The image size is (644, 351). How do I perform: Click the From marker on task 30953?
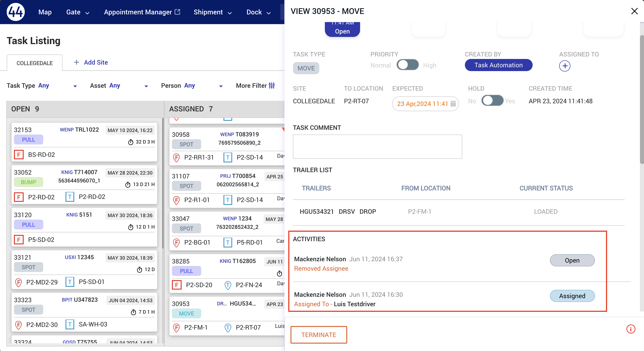[x=176, y=328]
